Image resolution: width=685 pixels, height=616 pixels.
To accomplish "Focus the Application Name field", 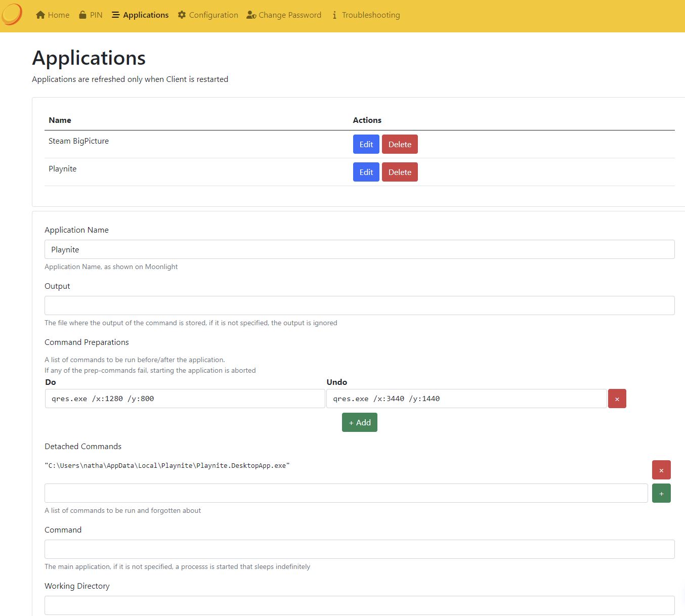I will [360, 249].
